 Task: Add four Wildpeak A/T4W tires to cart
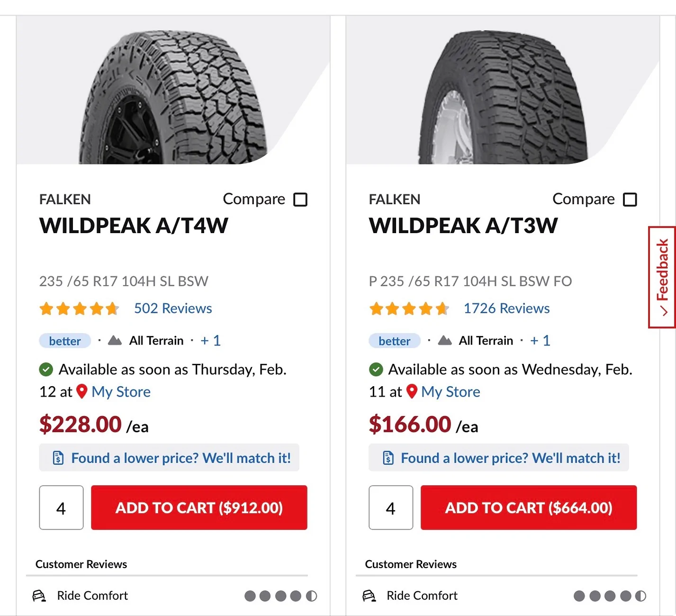pos(199,507)
